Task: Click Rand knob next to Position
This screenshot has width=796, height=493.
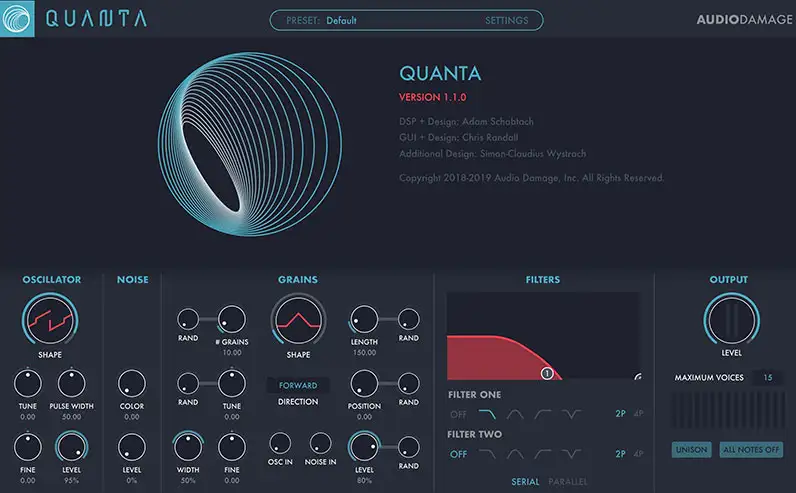Action: tap(409, 383)
